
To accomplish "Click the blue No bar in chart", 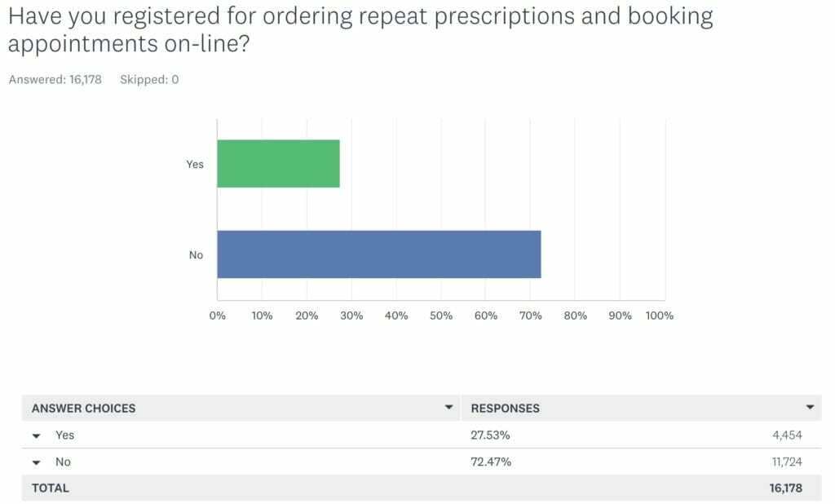I will click(378, 254).
